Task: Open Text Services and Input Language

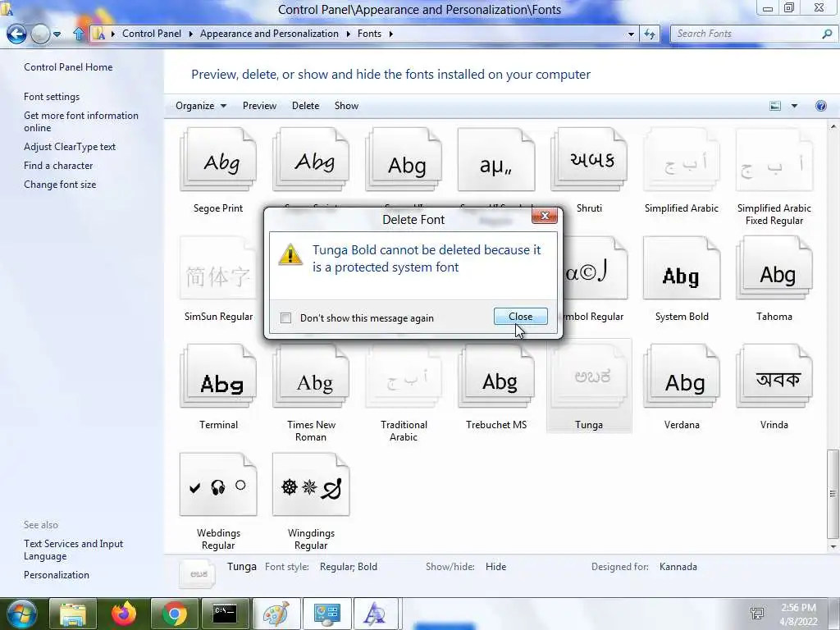Action: pos(73,550)
